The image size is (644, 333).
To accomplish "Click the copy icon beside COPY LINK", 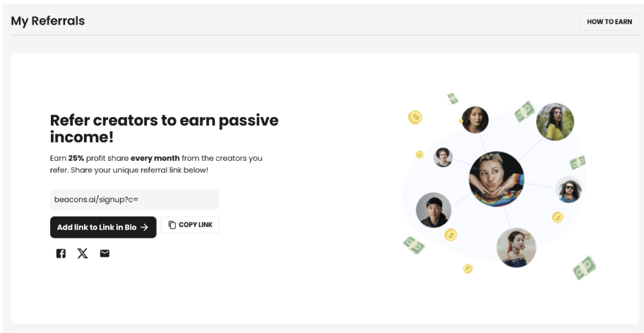I will [x=172, y=225].
